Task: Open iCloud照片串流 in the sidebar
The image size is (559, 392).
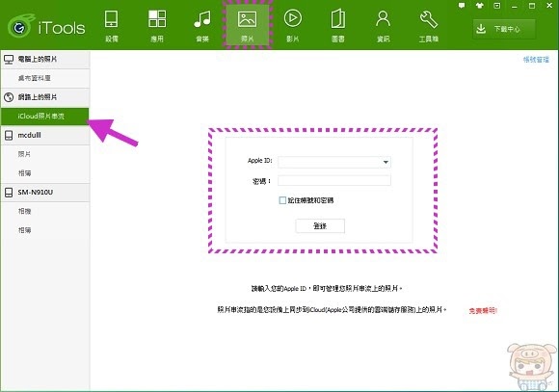Action: (x=45, y=117)
